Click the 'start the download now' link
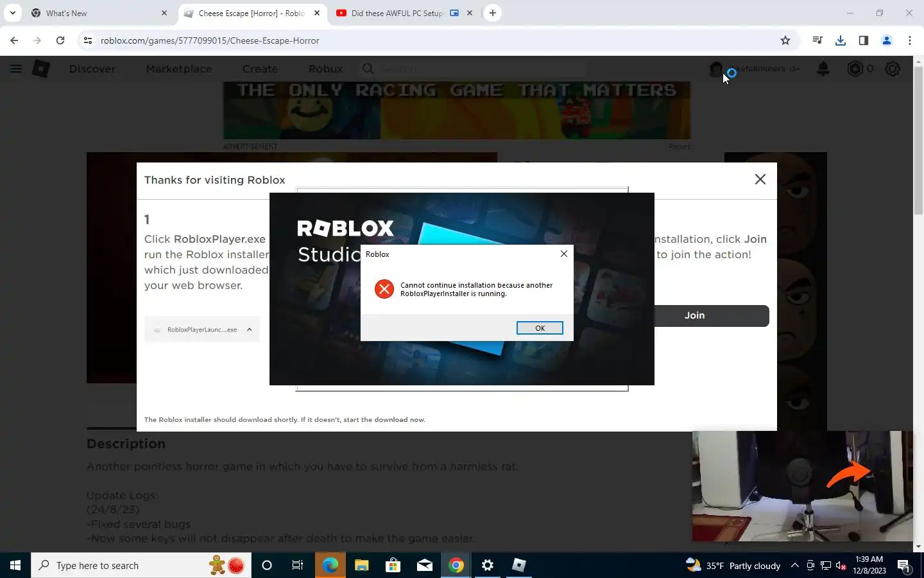 [x=384, y=419]
